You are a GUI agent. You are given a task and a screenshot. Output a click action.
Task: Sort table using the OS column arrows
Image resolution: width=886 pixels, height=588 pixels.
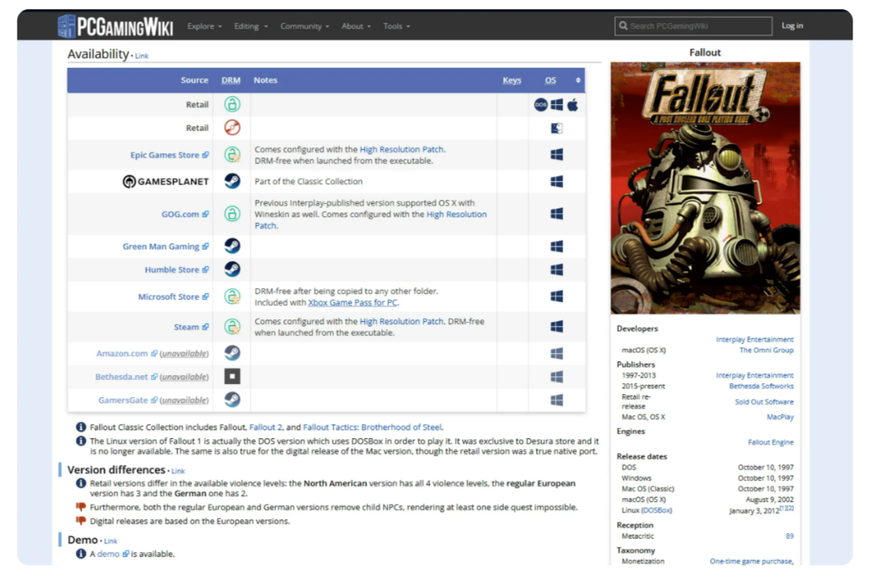pyautogui.click(x=578, y=80)
